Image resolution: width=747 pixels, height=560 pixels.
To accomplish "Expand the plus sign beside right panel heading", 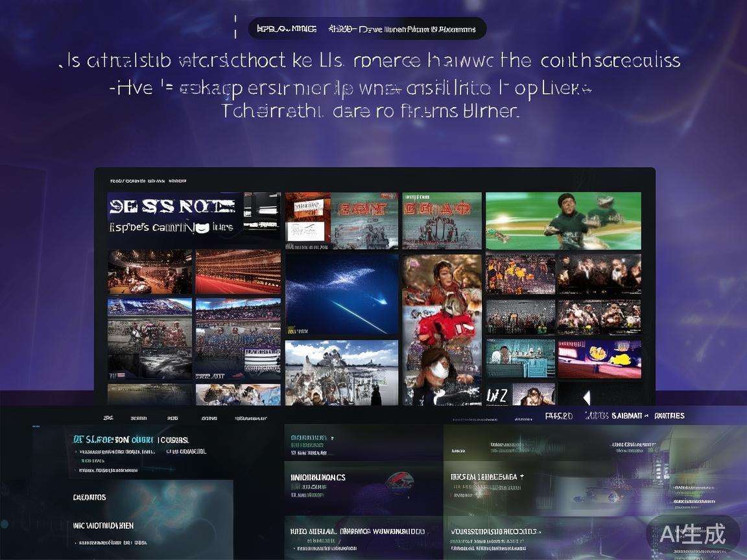I will pos(521,476).
